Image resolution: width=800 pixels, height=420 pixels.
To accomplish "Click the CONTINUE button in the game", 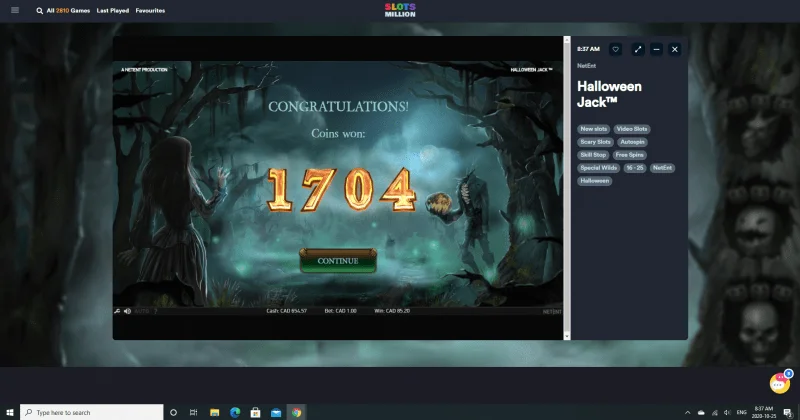I will click(338, 261).
